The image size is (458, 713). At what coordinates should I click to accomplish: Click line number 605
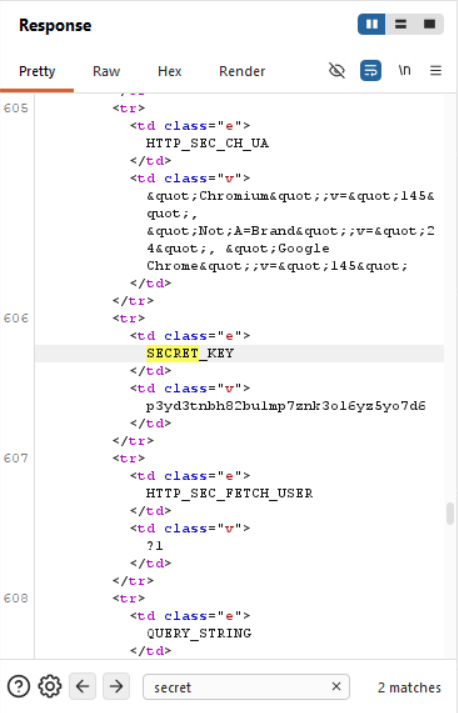(16, 108)
